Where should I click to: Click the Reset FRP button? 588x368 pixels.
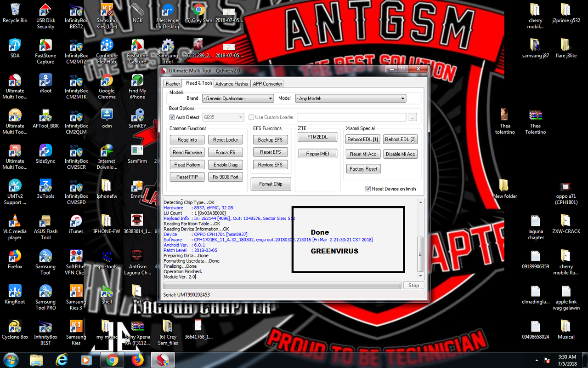point(187,177)
